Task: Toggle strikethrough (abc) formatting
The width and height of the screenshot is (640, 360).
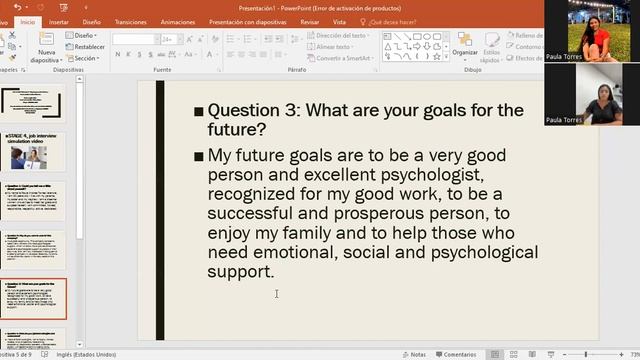Action: point(161,54)
